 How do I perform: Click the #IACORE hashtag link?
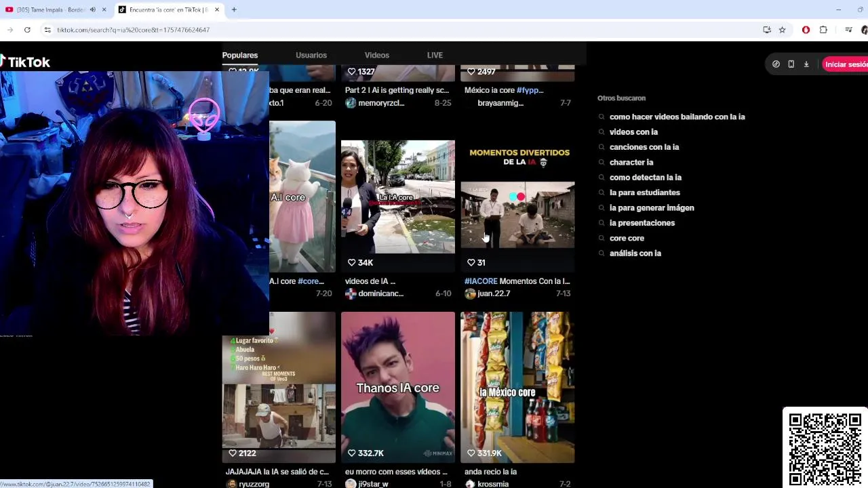pos(481,281)
